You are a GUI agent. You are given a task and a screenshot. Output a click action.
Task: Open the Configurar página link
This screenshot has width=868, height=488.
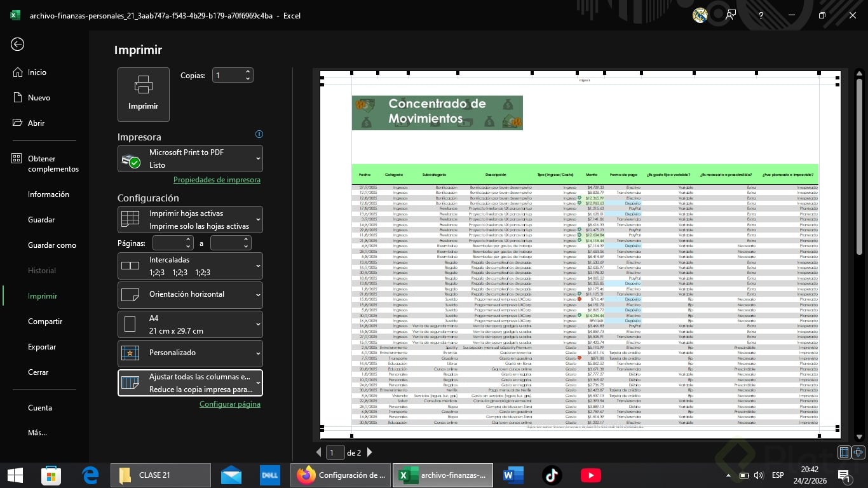coord(230,404)
